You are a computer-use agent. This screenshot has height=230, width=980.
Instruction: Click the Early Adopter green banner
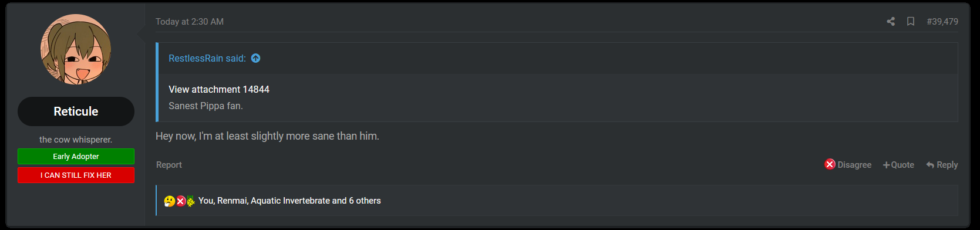76,157
